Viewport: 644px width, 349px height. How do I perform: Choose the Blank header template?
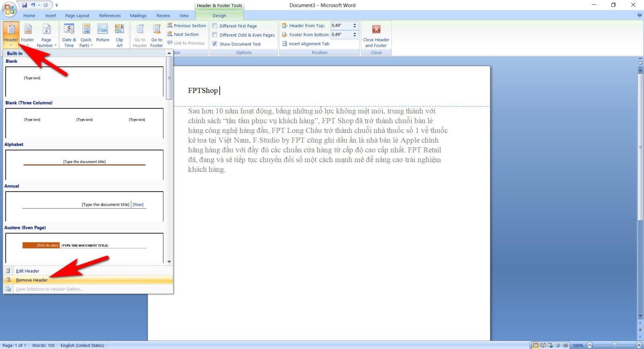pyautogui.click(x=84, y=82)
